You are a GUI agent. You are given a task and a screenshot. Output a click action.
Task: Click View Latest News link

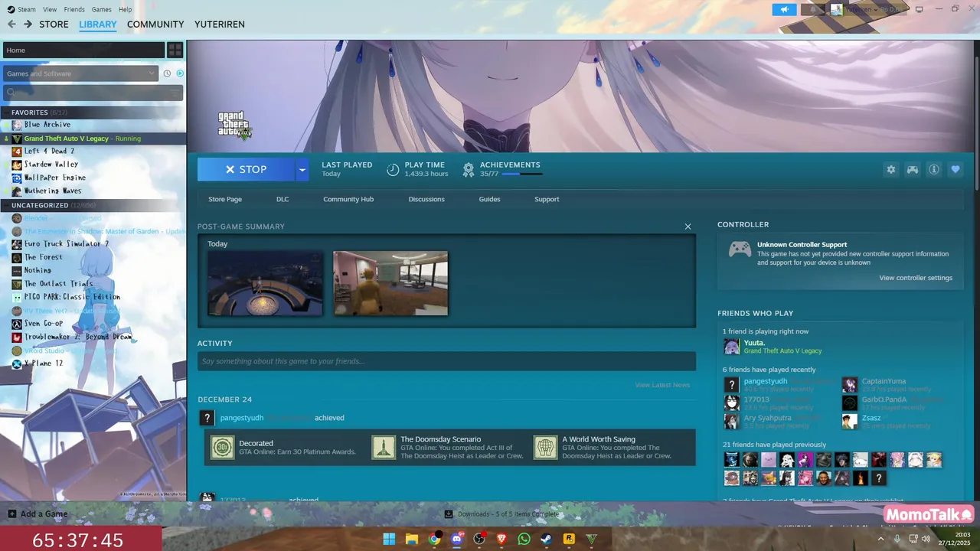(x=662, y=385)
